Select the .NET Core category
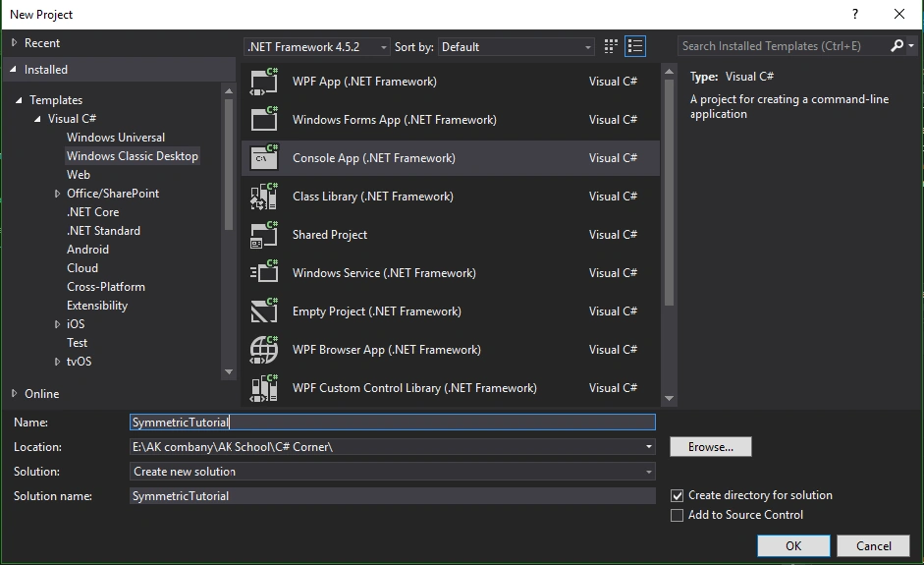 92,211
